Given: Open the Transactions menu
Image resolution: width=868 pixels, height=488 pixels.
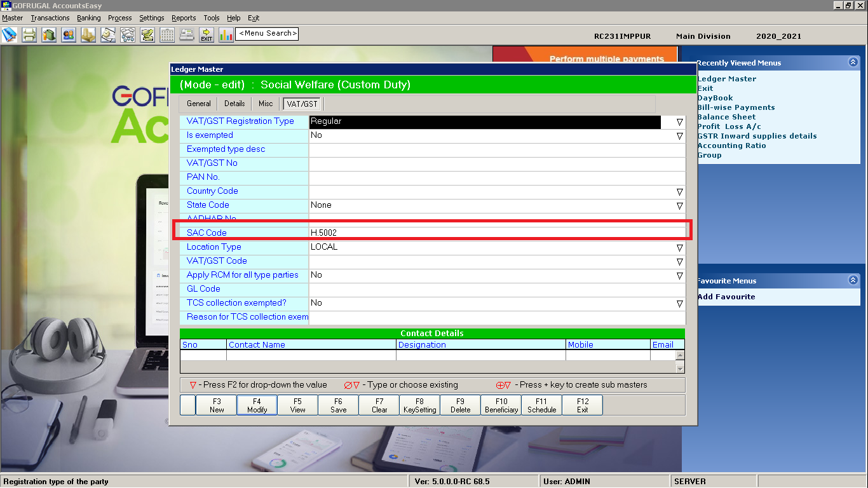Looking at the screenshot, I should [50, 18].
